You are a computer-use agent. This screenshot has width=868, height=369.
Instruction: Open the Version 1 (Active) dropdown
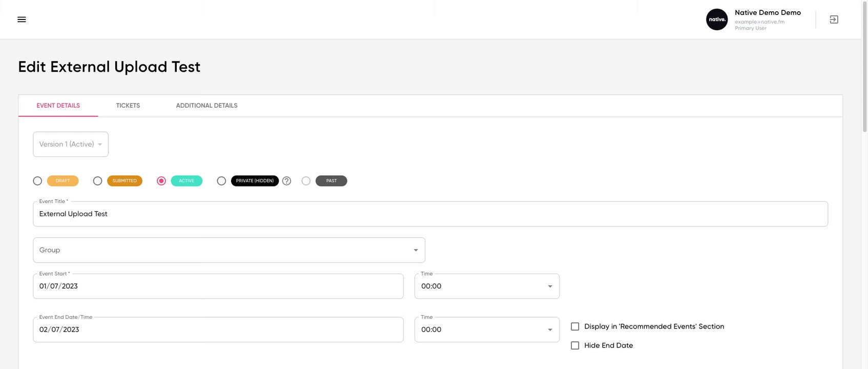click(x=71, y=145)
